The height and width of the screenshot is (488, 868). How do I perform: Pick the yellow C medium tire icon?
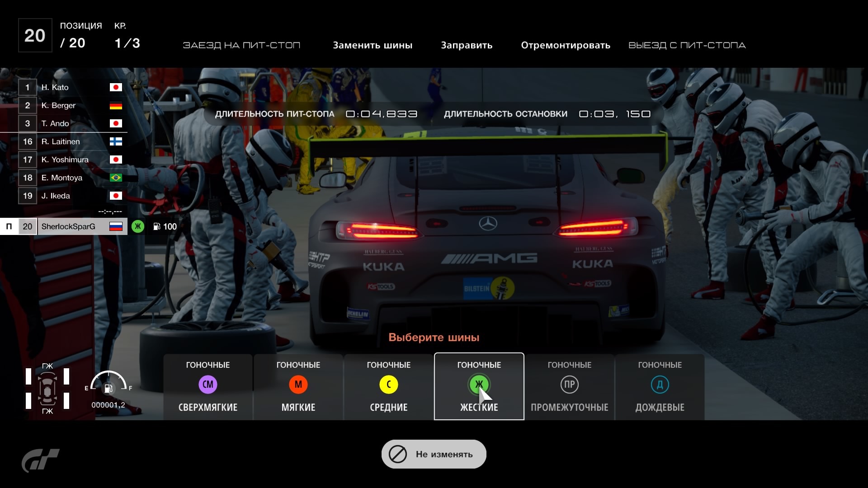click(389, 385)
